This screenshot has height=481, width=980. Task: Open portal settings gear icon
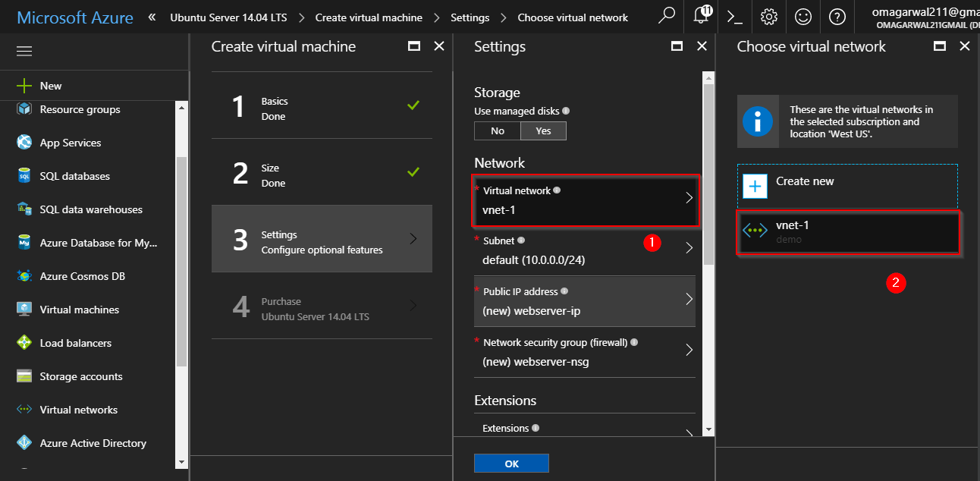(768, 17)
